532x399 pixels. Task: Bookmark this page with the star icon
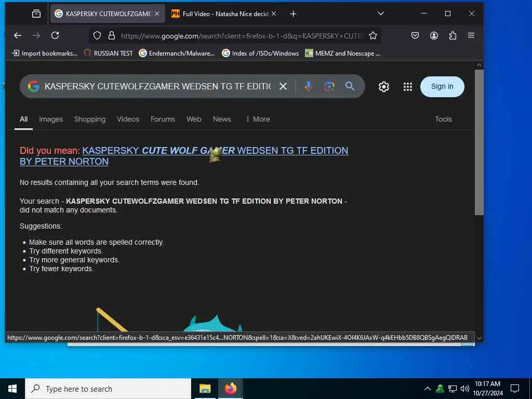click(x=373, y=36)
